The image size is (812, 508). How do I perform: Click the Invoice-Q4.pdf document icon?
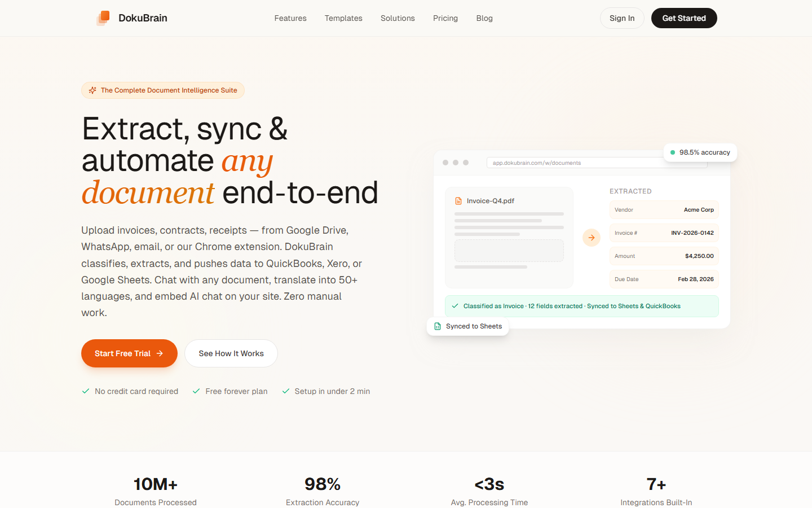[x=459, y=200]
